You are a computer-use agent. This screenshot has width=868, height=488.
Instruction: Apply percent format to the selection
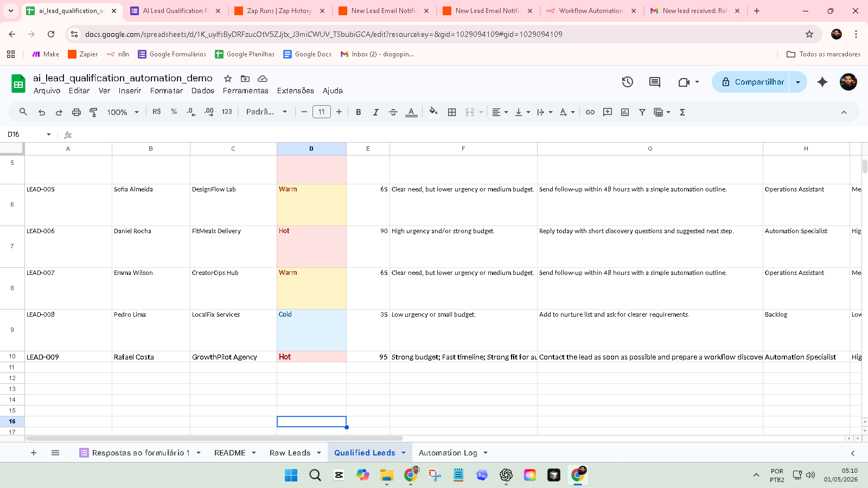pos(174,112)
